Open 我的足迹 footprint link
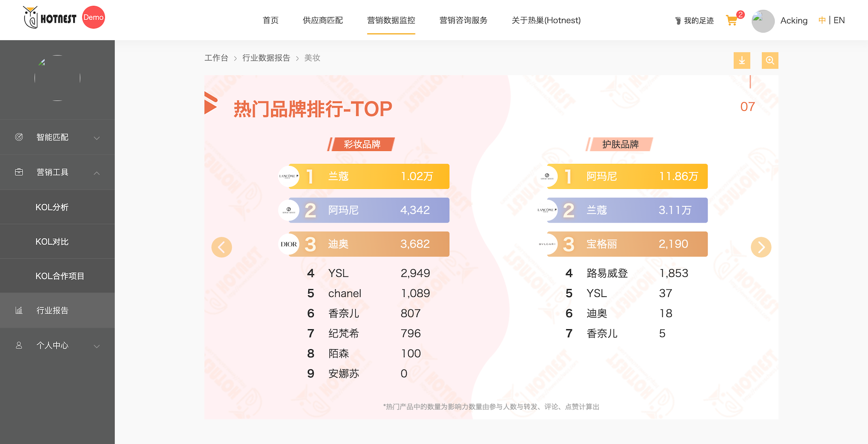 (694, 21)
